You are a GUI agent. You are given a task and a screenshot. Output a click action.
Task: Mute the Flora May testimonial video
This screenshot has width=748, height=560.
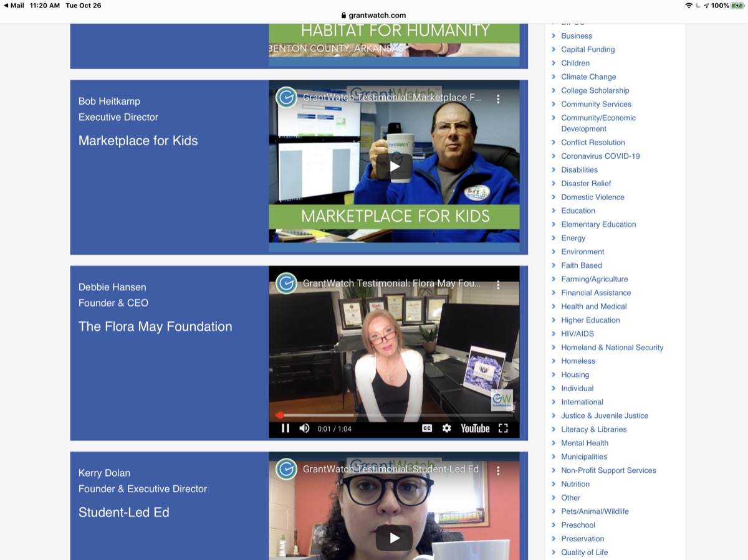click(x=304, y=429)
